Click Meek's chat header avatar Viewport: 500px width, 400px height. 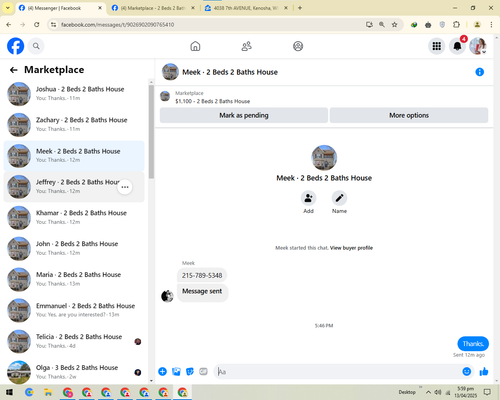(x=170, y=72)
